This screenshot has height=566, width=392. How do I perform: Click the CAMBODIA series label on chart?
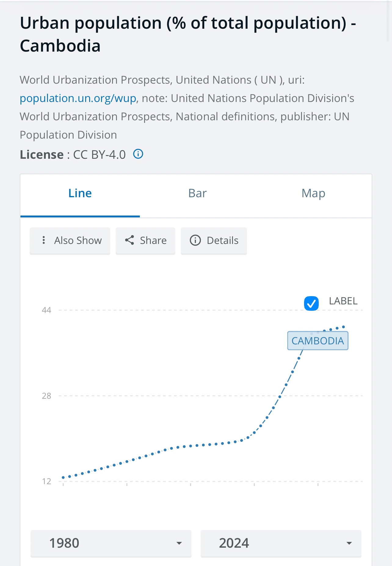(x=318, y=341)
